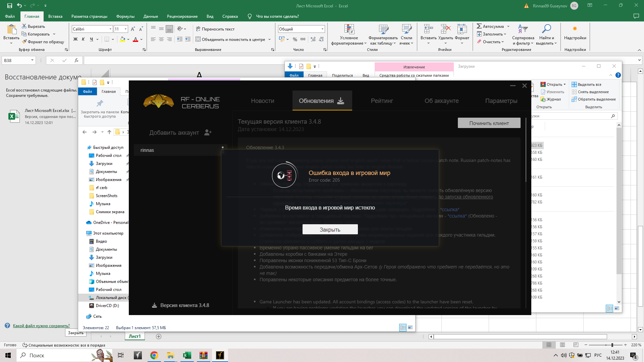Open Стили ячеек gallery

point(407,35)
